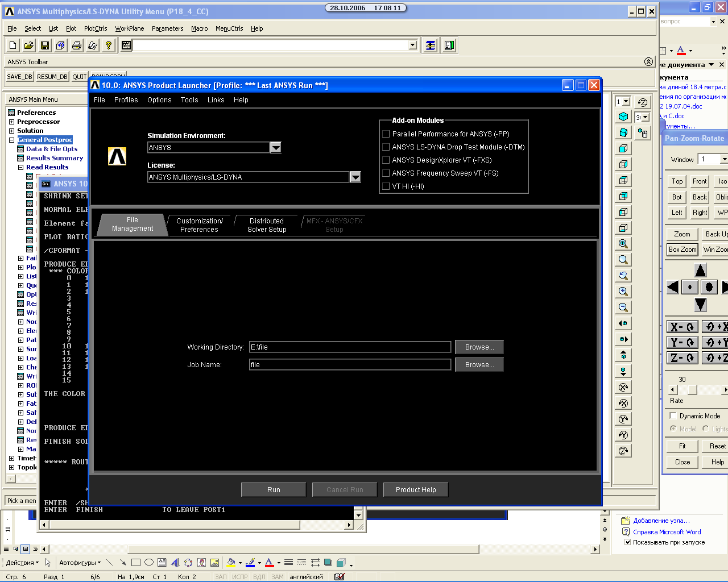The image size is (728, 582).
Task: Click the down arrow pan button in Pan-Zoom-Rotate
Action: coord(701,305)
